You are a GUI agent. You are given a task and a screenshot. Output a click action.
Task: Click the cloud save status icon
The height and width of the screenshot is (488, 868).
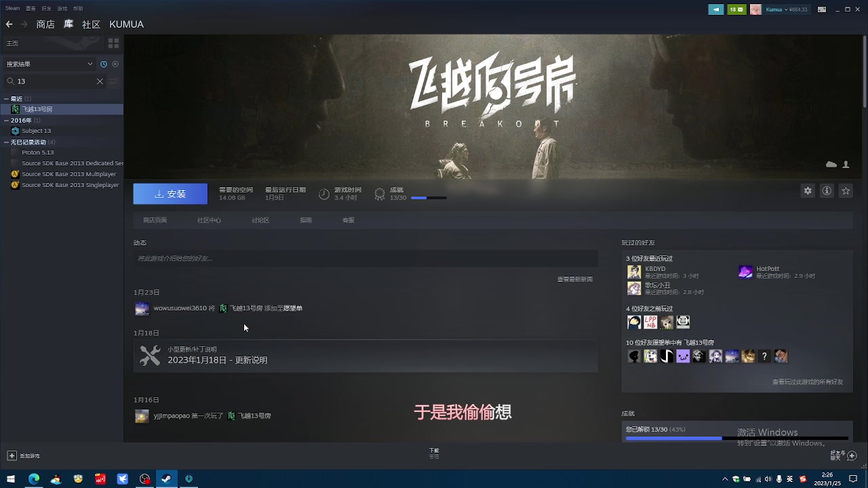[x=831, y=165]
